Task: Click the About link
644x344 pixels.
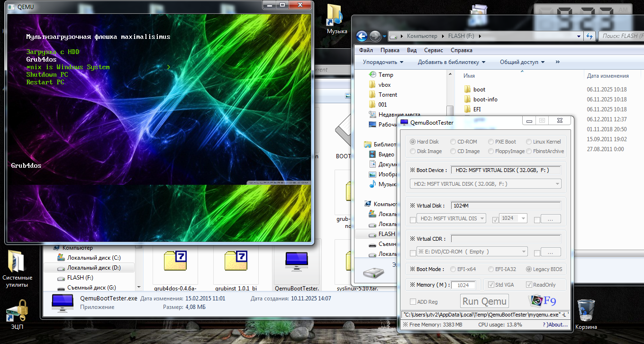Action: tap(557, 325)
